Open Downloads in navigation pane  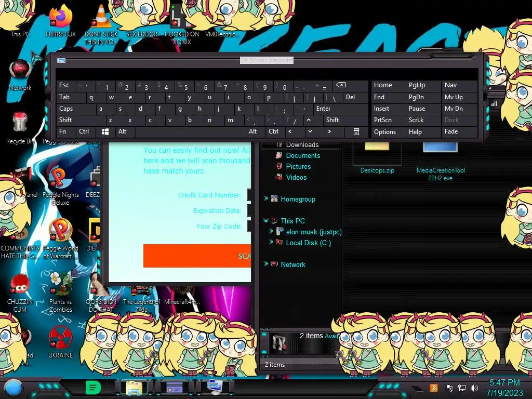point(302,145)
